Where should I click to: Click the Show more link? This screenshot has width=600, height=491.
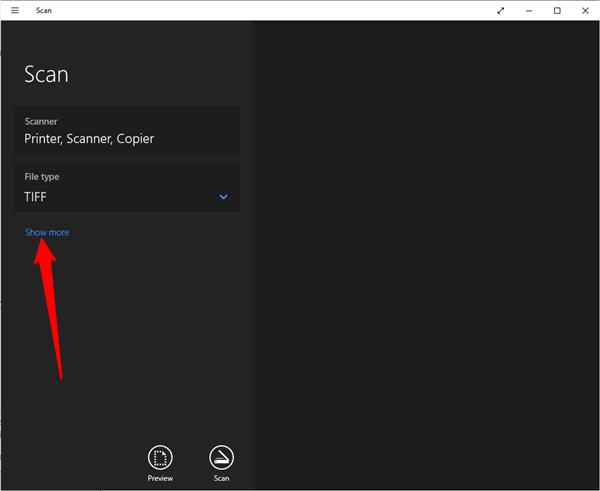(x=47, y=232)
